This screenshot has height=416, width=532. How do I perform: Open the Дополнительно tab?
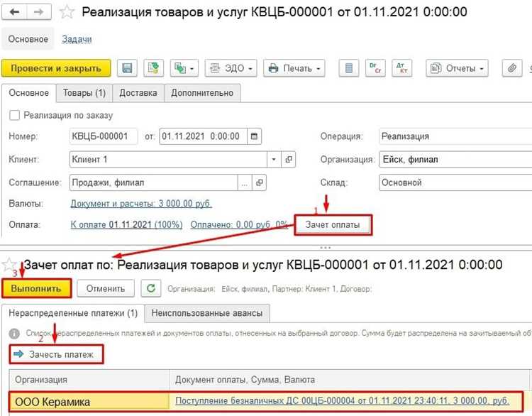click(202, 93)
